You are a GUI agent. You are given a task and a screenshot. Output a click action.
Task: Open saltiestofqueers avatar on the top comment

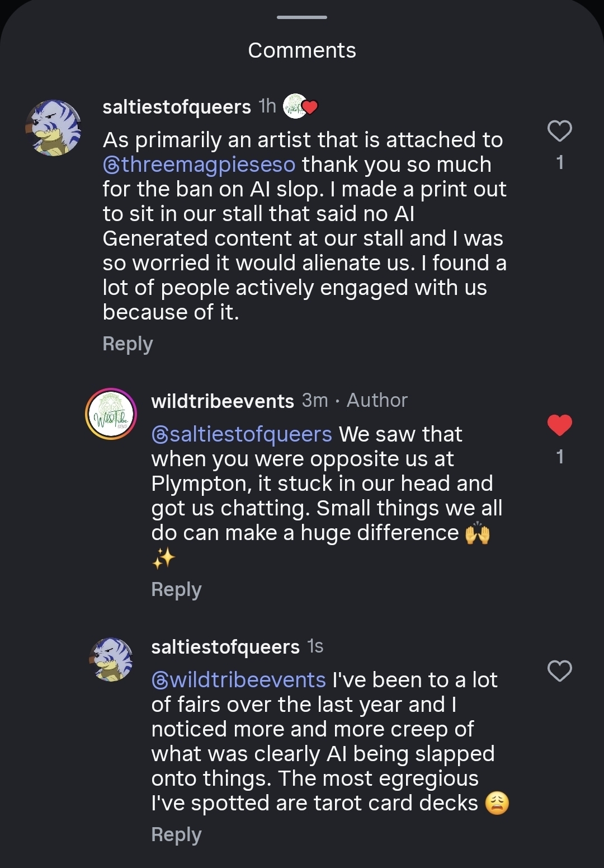(x=54, y=128)
